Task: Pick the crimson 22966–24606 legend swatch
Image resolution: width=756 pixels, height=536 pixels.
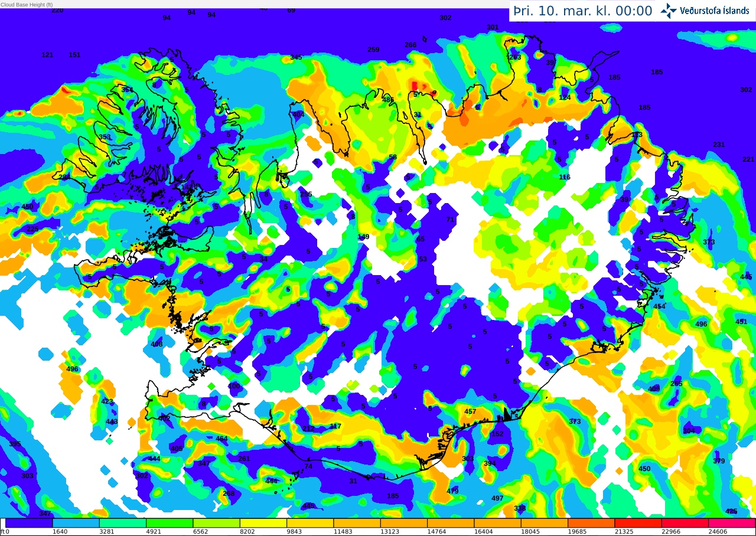Action: (685, 523)
